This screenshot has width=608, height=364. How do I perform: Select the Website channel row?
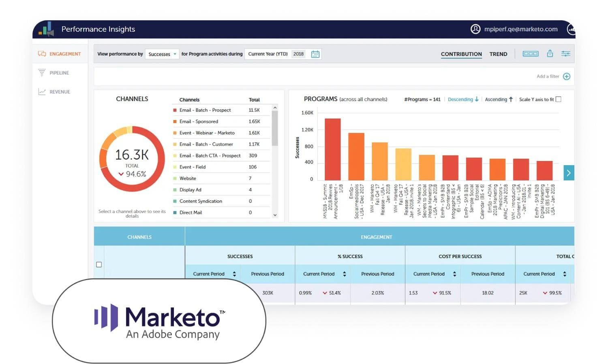click(221, 178)
